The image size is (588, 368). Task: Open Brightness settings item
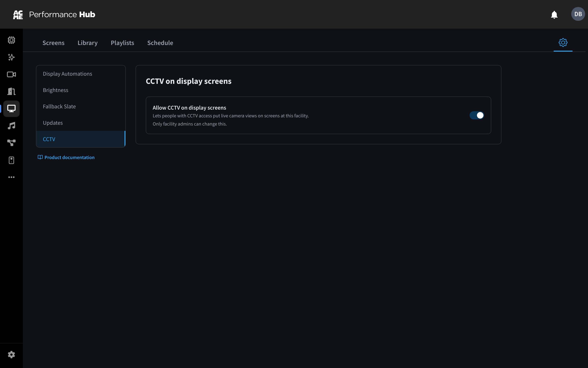click(x=81, y=90)
